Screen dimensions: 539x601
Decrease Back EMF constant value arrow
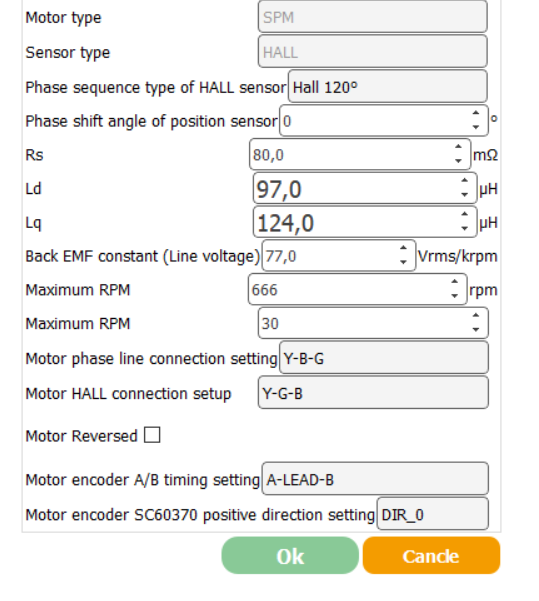[403, 262]
